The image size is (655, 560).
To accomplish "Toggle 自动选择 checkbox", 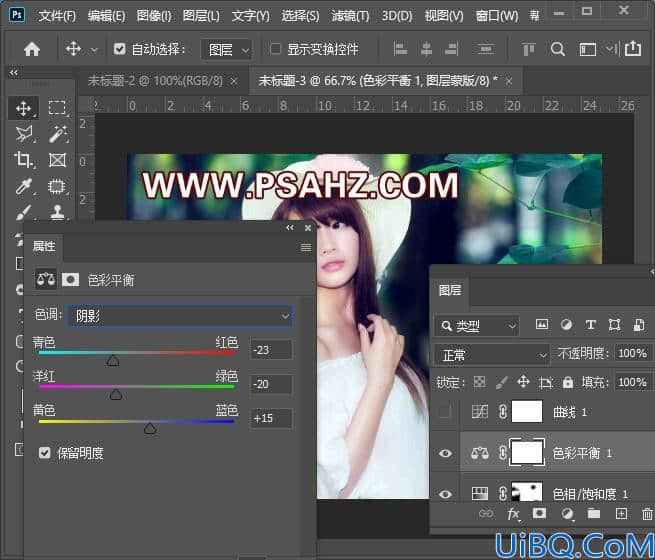I will pyautogui.click(x=119, y=49).
